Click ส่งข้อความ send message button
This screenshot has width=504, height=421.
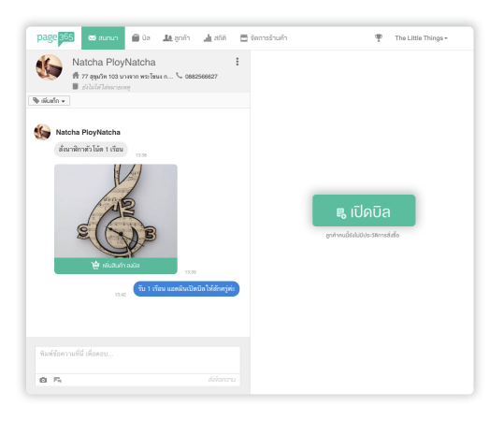[x=222, y=380]
